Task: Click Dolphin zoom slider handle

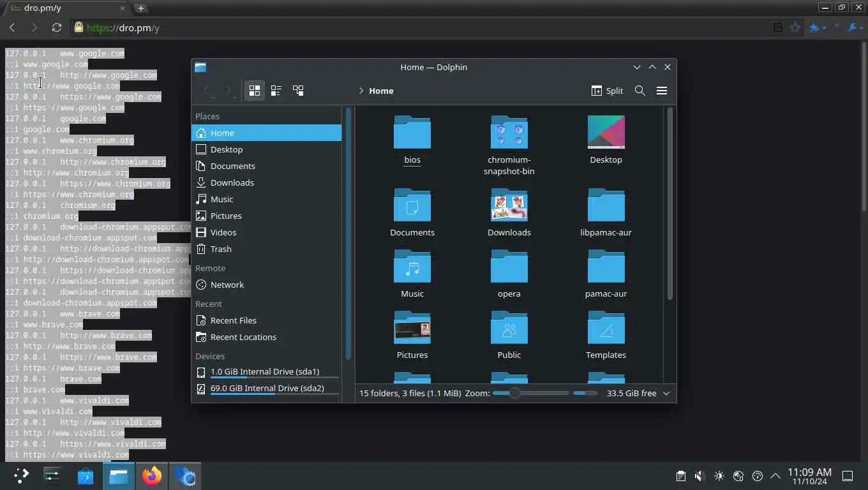Action: click(514, 393)
